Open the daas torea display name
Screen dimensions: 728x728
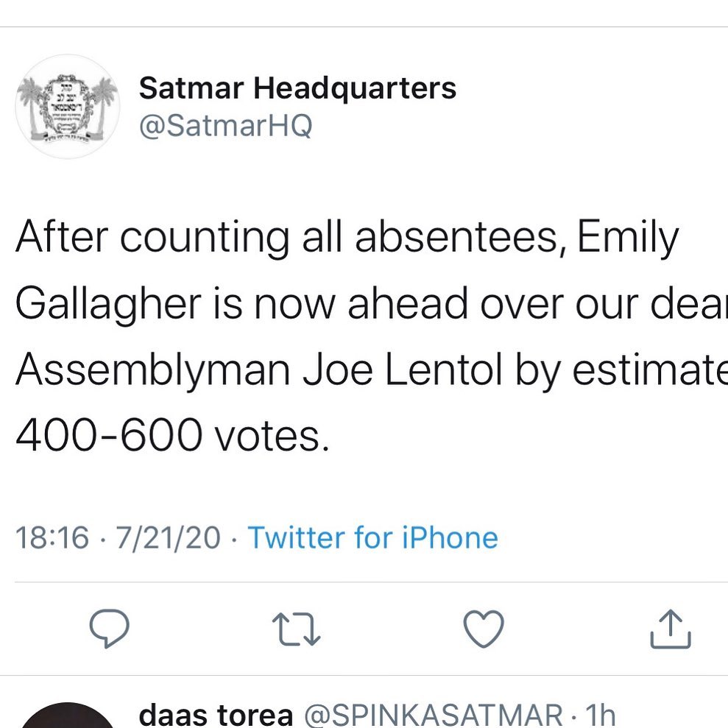tap(216, 715)
